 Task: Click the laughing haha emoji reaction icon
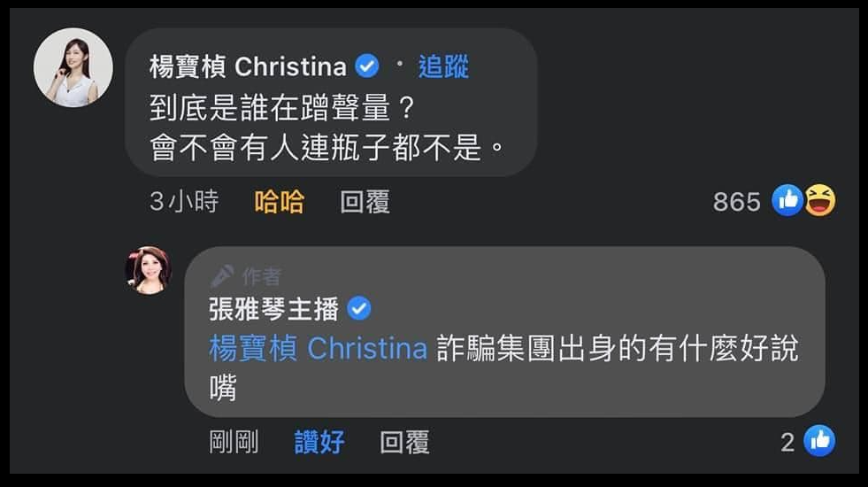[x=820, y=201]
